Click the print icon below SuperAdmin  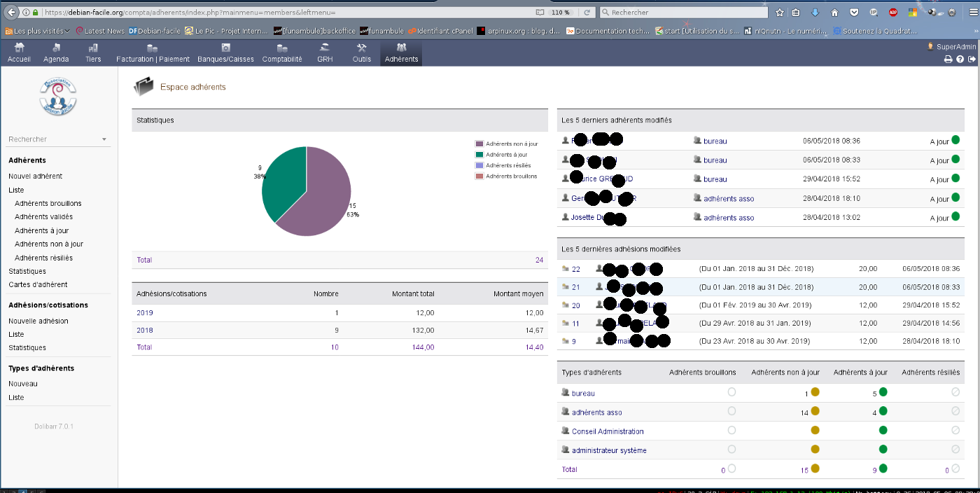(948, 60)
